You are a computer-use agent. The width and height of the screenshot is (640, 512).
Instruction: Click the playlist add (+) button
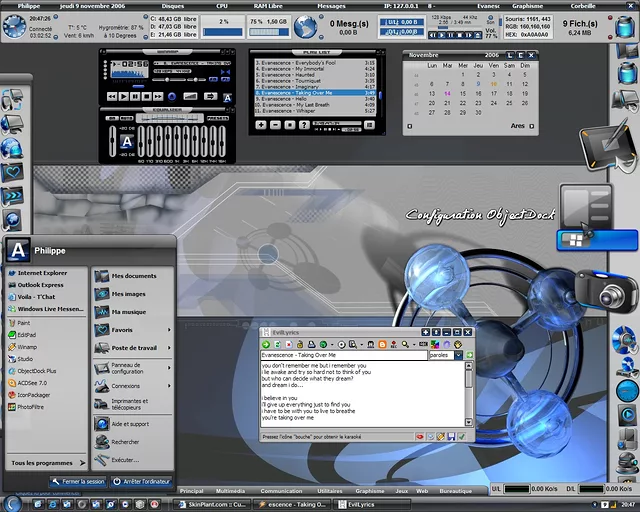pyautogui.click(x=261, y=125)
